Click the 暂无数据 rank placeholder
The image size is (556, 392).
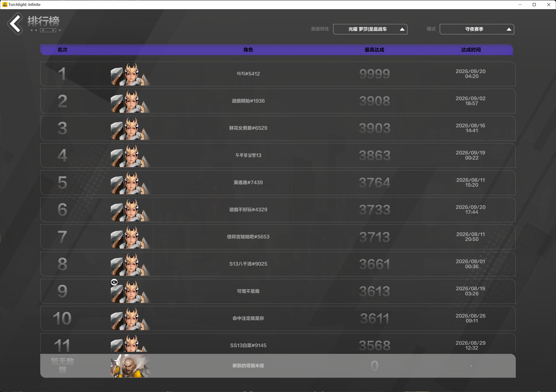point(62,366)
